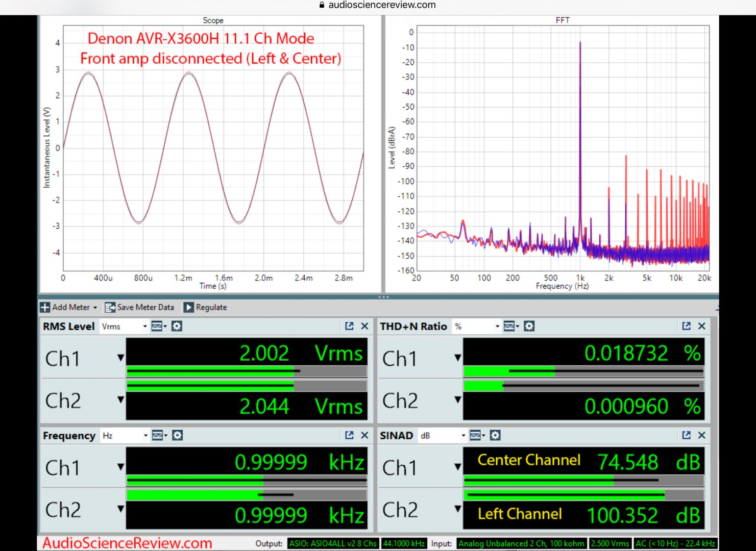Click the splitter handle between graphs and meters
756x551 pixels.
(383, 297)
